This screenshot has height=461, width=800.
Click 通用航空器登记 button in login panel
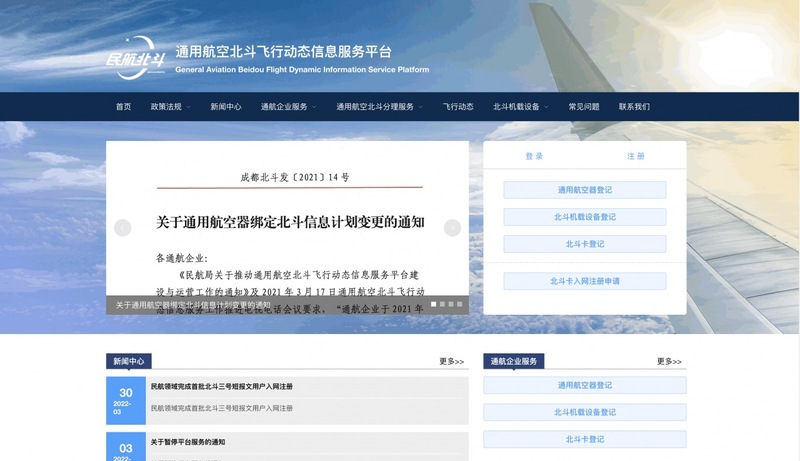585,190
